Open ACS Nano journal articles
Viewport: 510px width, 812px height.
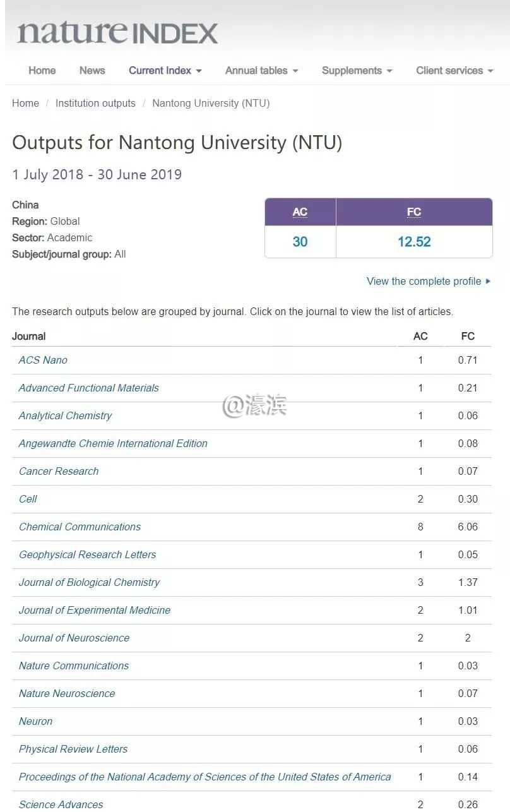click(x=43, y=360)
